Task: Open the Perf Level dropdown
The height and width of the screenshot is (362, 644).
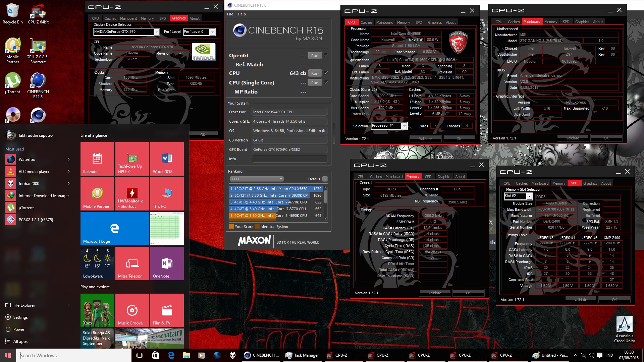Action: (199, 32)
